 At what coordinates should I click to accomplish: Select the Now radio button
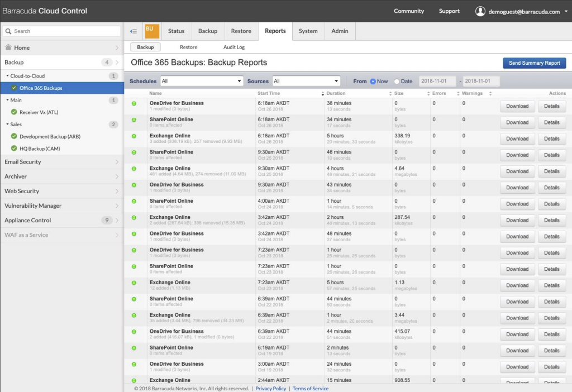pyautogui.click(x=373, y=82)
